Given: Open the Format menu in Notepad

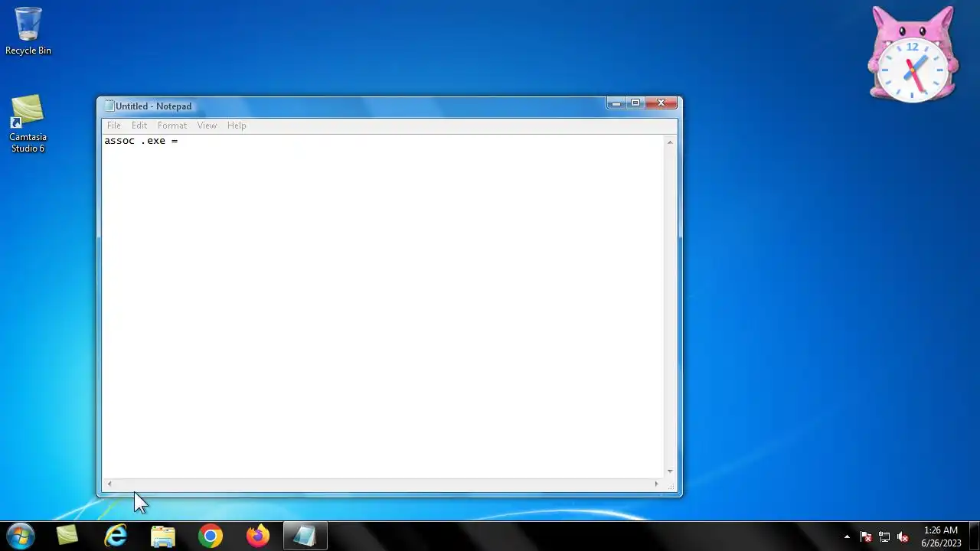Looking at the screenshot, I should (x=172, y=126).
